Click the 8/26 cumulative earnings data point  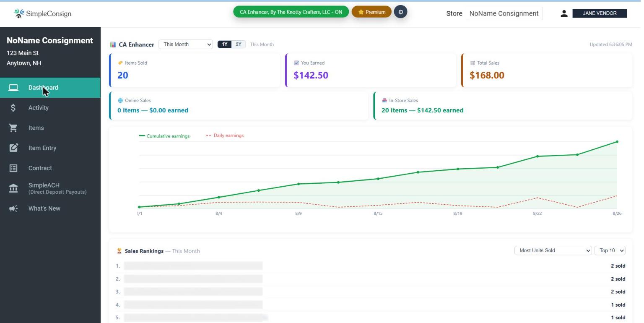click(617, 142)
